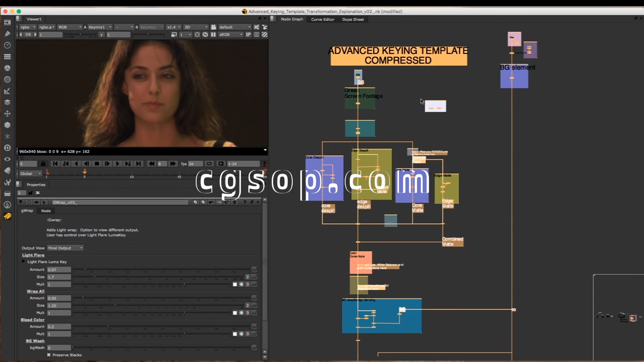The image size is (644, 362).
Task: Jump to the first frame
Action: [x=55, y=164]
